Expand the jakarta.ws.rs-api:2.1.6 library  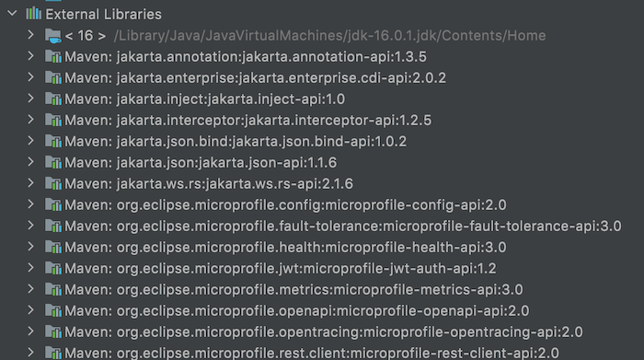(x=30, y=183)
